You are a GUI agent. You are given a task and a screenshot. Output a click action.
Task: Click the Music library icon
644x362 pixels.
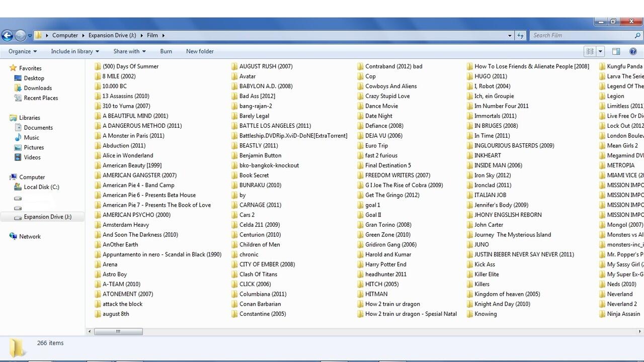[x=18, y=137]
